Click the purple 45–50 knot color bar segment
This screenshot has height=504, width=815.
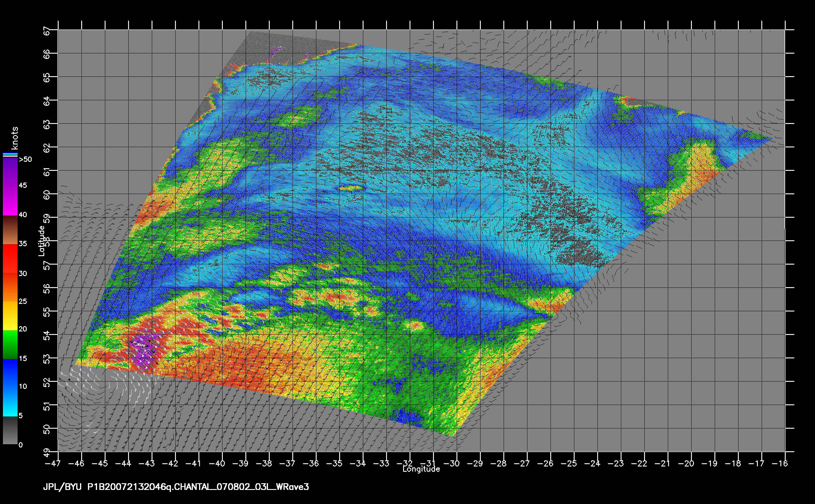tap(10, 172)
